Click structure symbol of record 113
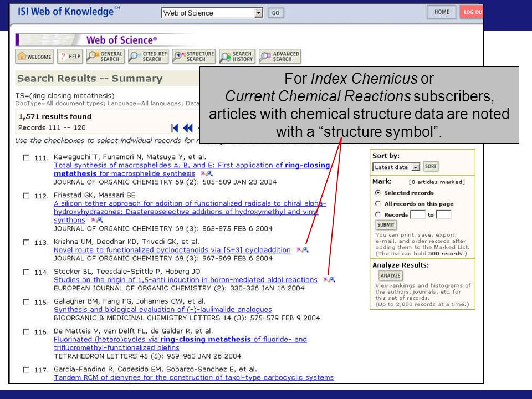Screen dimensions: 532x399 point(303,250)
